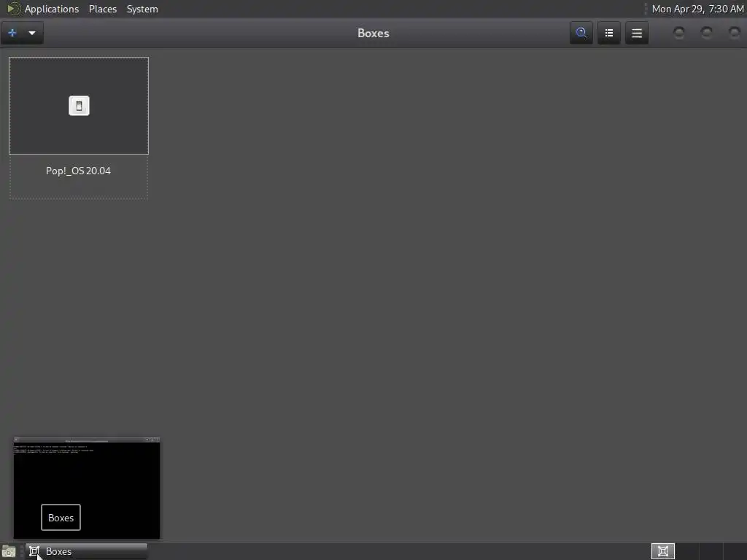The height and width of the screenshot is (560, 747).
Task: Open the System menu
Action: (142, 9)
